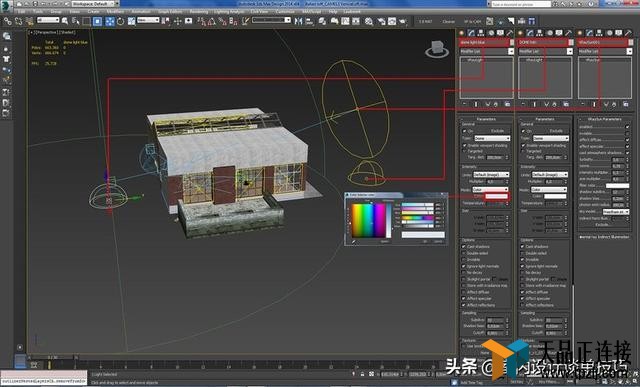This screenshot has height=387, width=640.
Task: Click Exclude button in dome light blue panel
Action: (x=497, y=131)
